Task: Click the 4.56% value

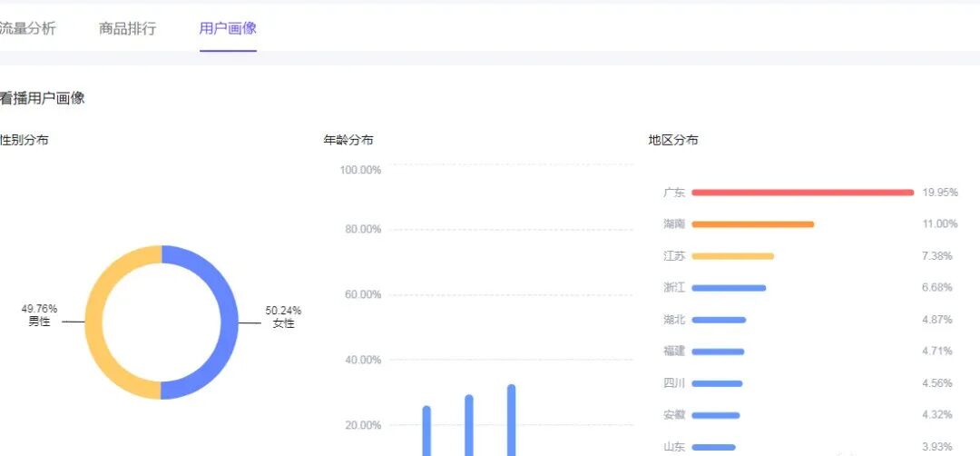Action: pyautogui.click(x=937, y=383)
